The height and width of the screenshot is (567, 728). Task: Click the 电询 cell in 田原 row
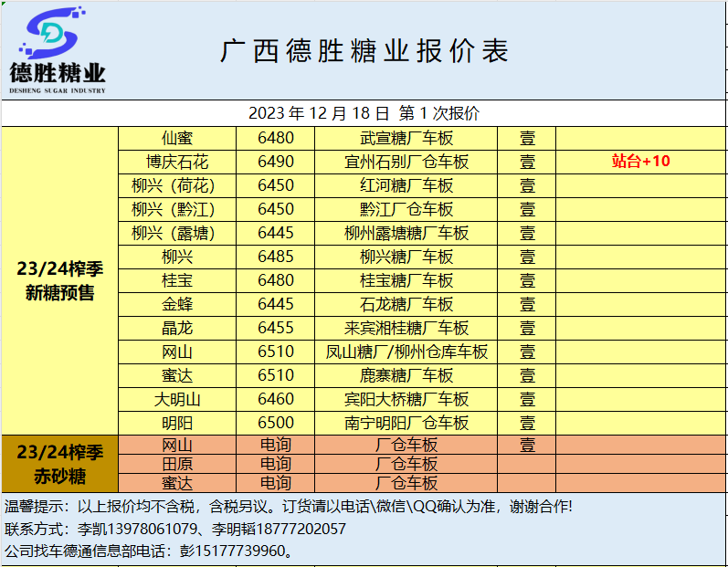pos(275,464)
